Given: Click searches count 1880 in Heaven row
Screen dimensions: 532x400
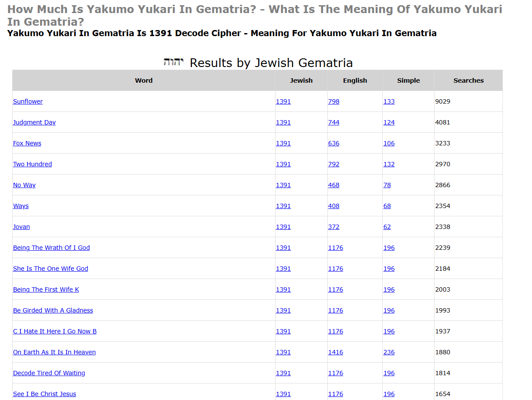Looking at the screenshot, I should [443, 352].
